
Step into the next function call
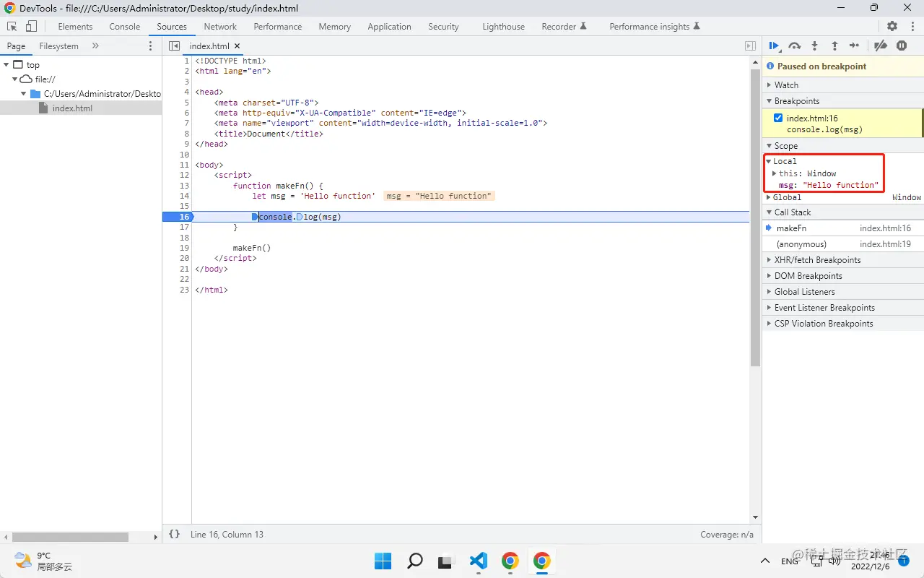point(814,46)
